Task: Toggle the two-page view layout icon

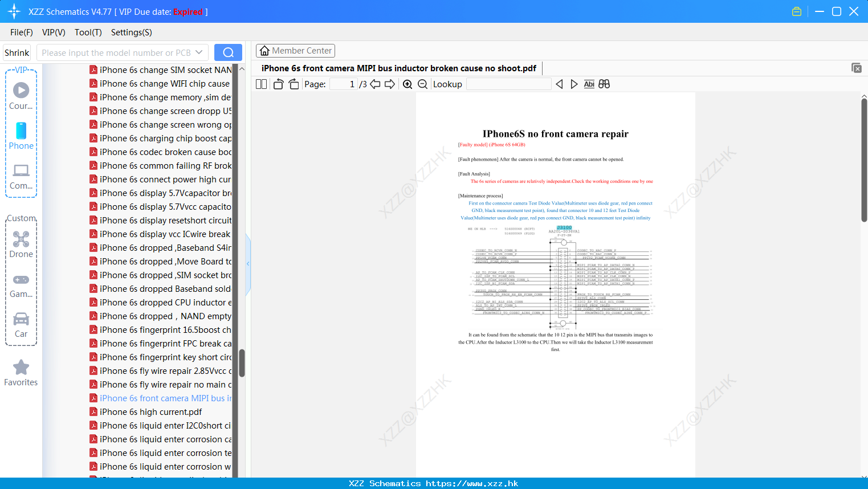Action: click(261, 84)
